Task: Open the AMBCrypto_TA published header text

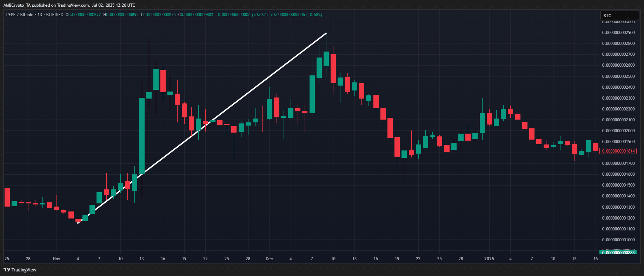Action: (x=69, y=5)
